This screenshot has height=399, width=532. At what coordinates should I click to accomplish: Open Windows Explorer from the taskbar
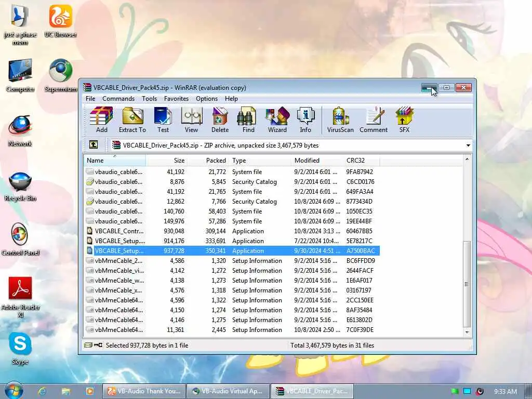(x=66, y=391)
